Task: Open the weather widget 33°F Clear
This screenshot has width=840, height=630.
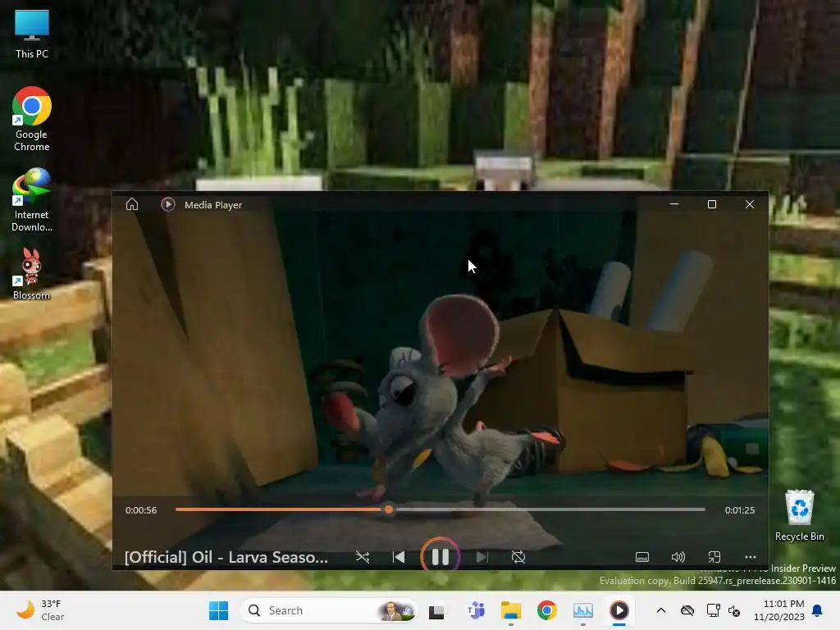Action: coord(40,610)
